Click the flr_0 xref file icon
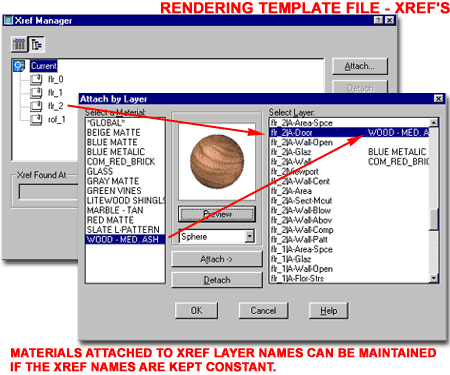The width and height of the screenshot is (450, 375). click(36, 79)
